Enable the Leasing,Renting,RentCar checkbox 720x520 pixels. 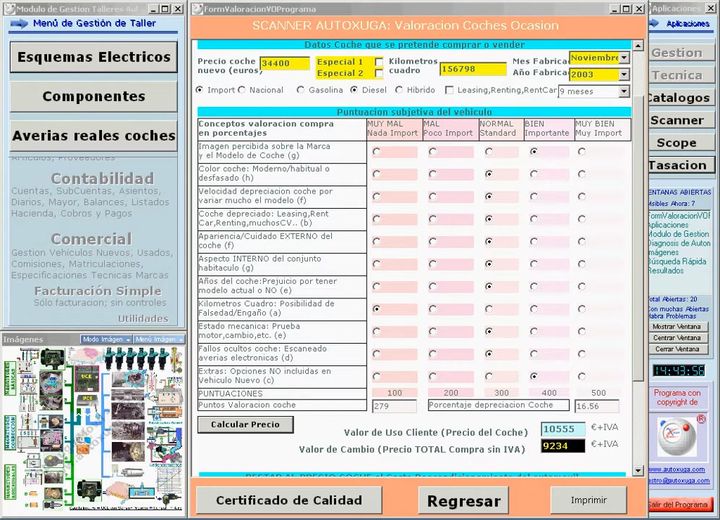[x=449, y=90]
